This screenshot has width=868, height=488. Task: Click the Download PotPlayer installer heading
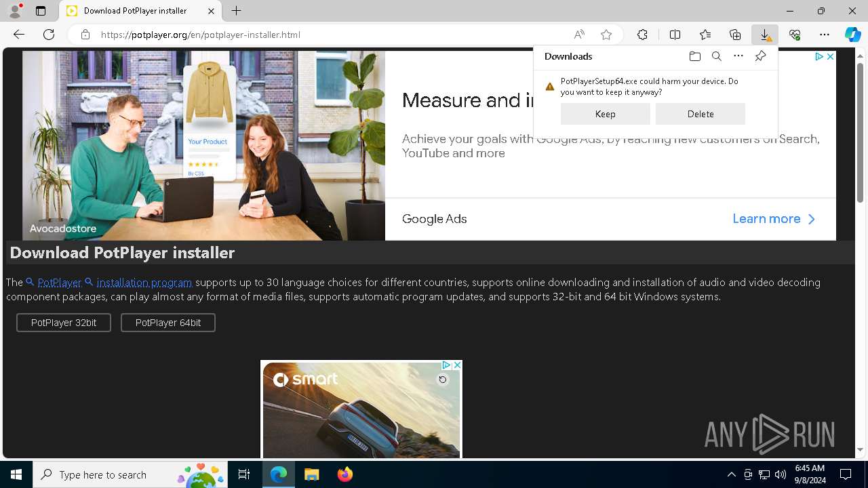[x=122, y=253]
